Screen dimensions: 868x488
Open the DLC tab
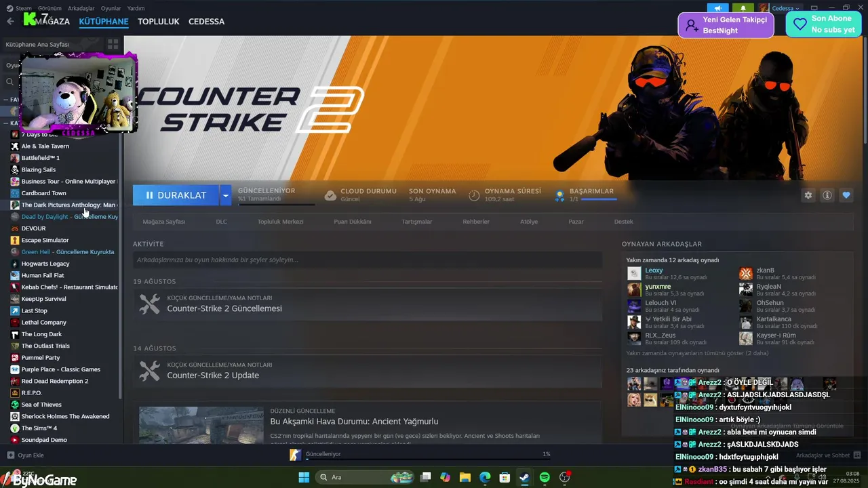(222, 222)
